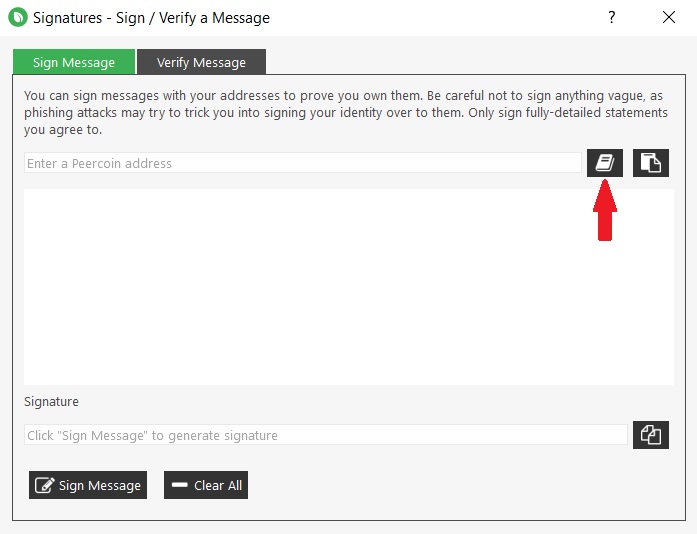Click inside the large message text area

pyautogui.click(x=348, y=286)
